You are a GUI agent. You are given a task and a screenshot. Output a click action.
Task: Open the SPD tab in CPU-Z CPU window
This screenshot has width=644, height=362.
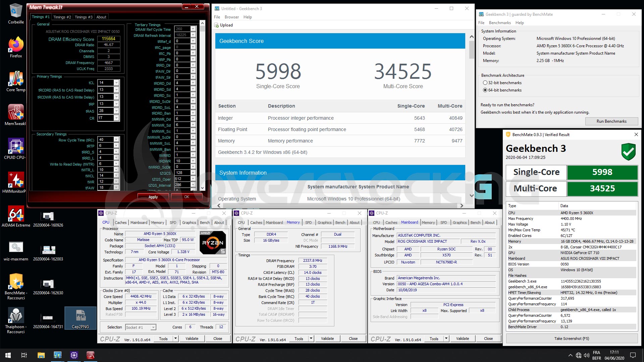coord(173,223)
